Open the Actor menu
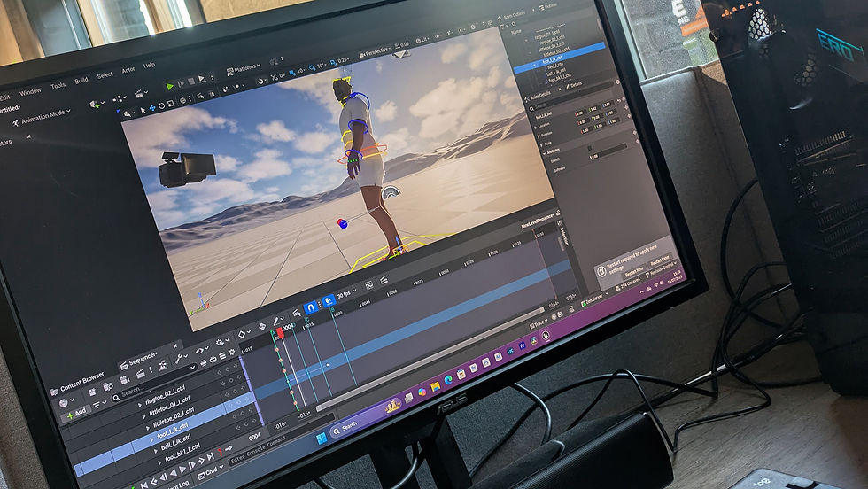The width and height of the screenshot is (868, 489). [x=128, y=70]
